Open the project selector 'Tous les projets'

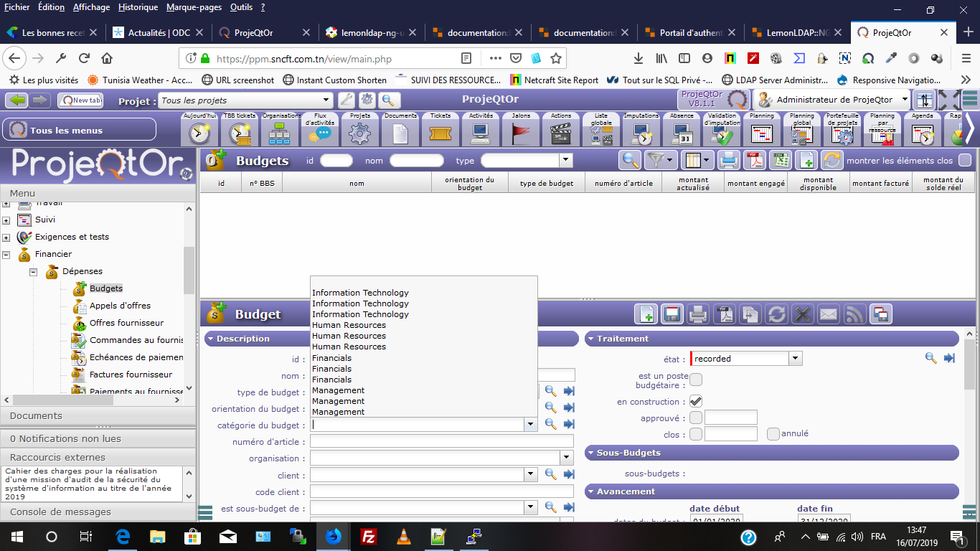(x=245, y=100)
